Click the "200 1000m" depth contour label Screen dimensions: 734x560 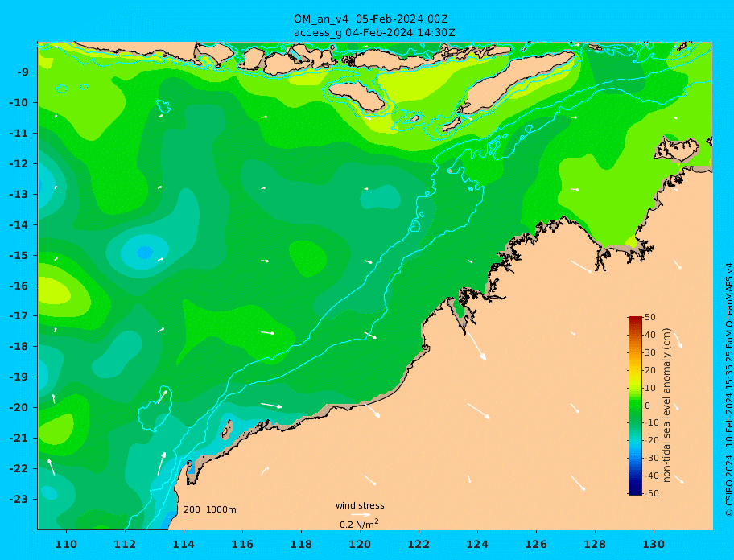[x=210, y=509]
